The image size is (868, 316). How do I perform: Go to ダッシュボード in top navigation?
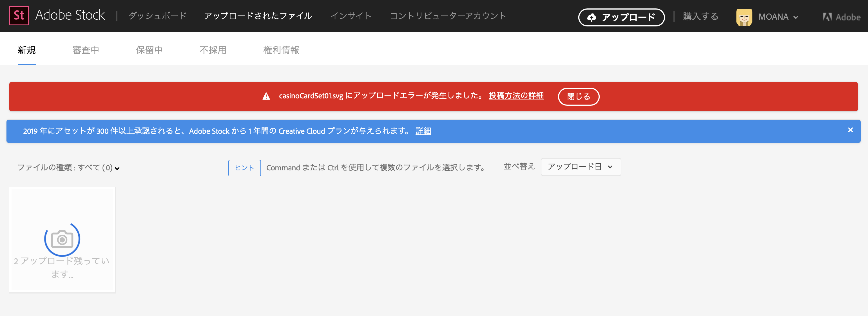157,16
